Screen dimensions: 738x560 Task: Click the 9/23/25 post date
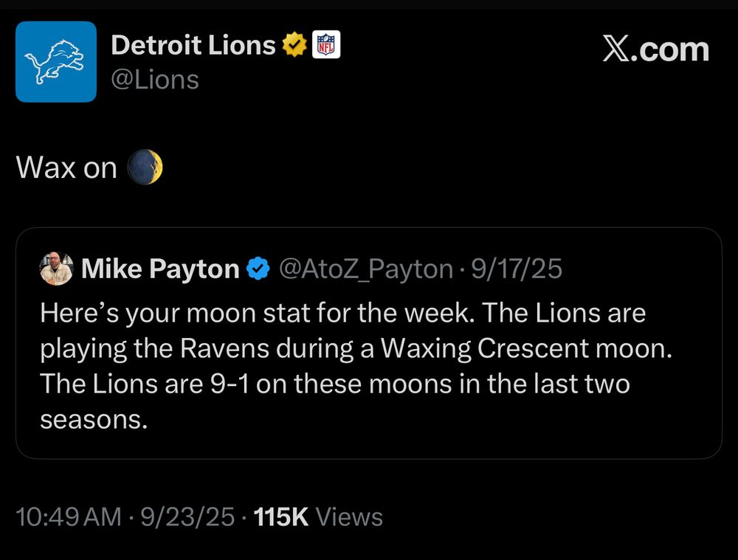(188, 516)
